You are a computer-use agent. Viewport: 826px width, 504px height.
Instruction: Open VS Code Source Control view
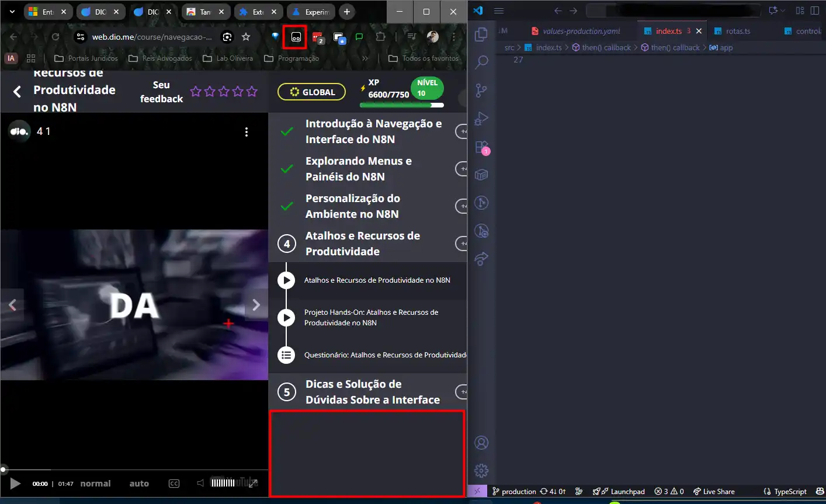point(481,90)
